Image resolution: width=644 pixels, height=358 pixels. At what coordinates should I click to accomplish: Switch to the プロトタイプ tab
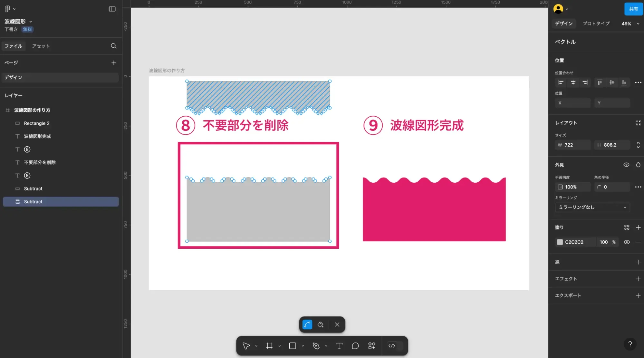click(596, 24)
